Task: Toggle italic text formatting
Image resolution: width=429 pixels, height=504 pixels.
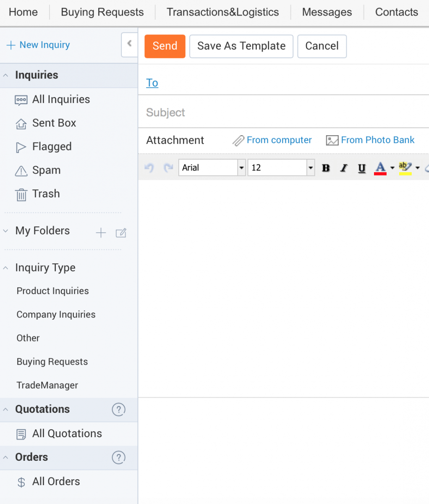Action: [344, 168]
